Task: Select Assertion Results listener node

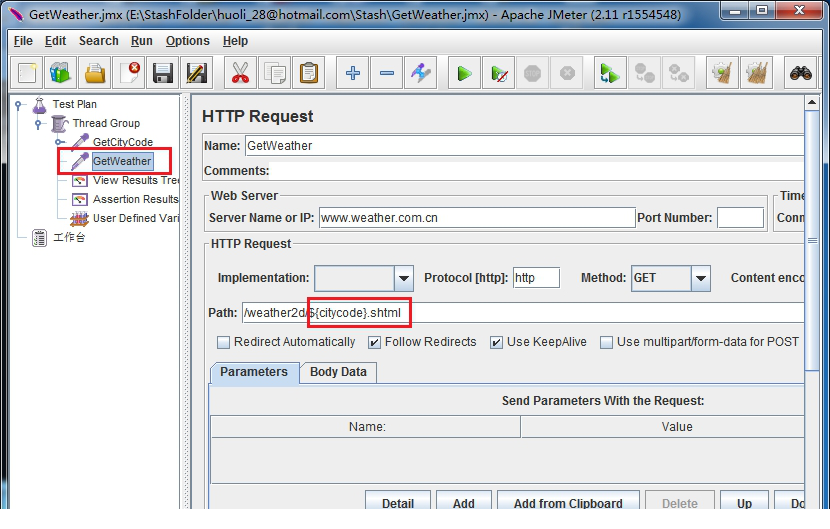Action: 136,199
